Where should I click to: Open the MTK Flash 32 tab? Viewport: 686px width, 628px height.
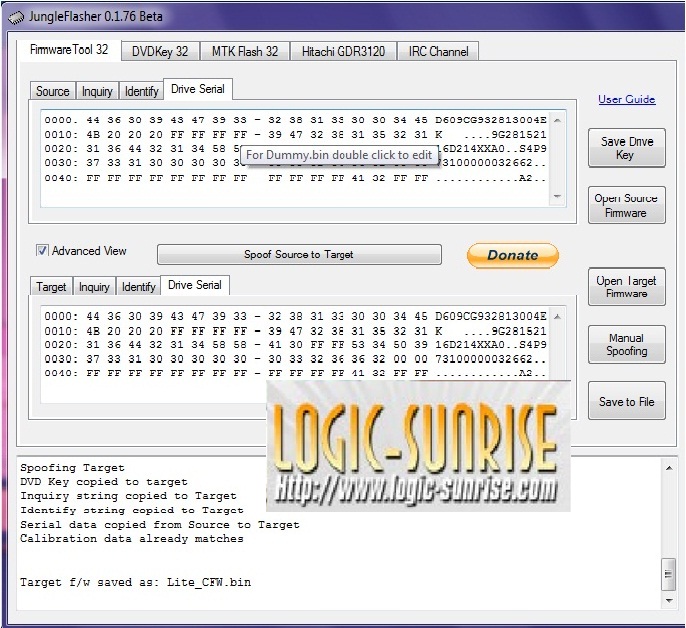pos(245,52)
